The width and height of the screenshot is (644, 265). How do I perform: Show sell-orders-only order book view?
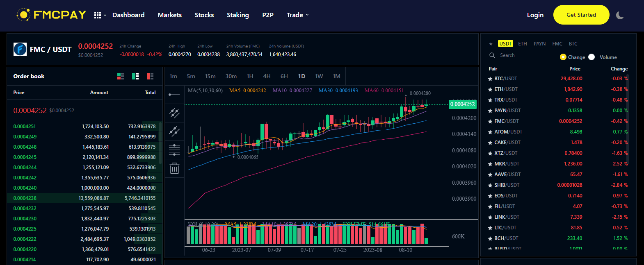coord(150,76)
